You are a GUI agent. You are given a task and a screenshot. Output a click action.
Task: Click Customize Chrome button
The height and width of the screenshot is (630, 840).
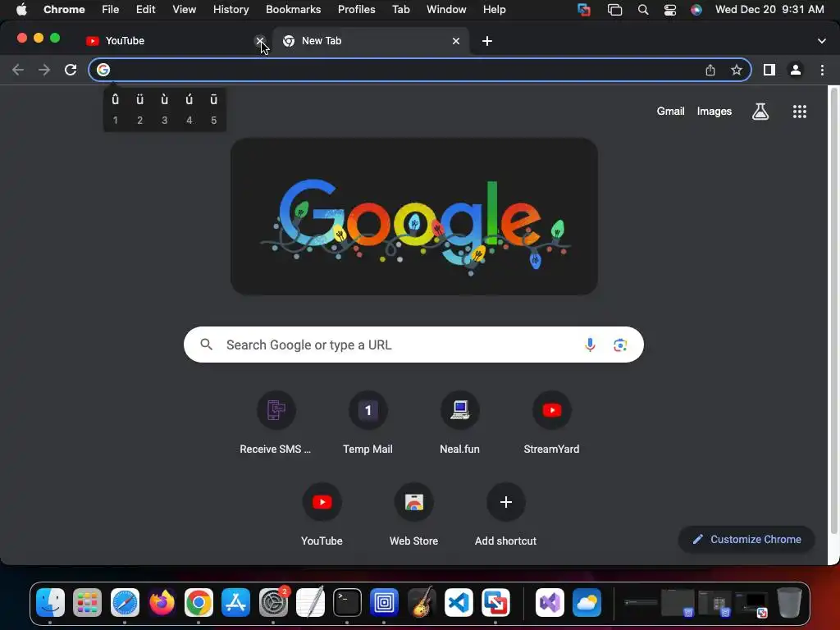(746, 540)
